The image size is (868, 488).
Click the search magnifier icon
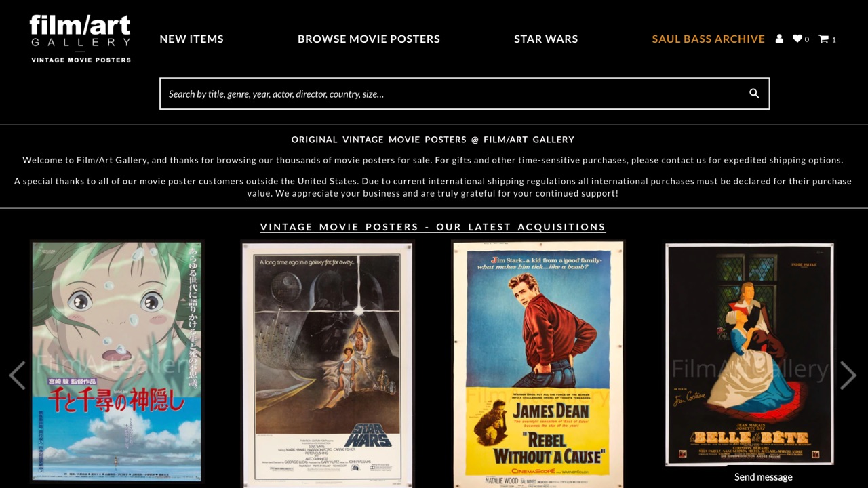tap(754, 94)
